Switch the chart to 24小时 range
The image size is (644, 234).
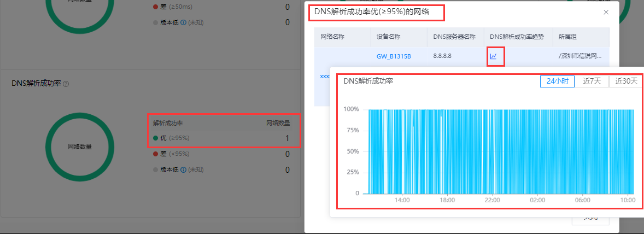tap(557, 81)
